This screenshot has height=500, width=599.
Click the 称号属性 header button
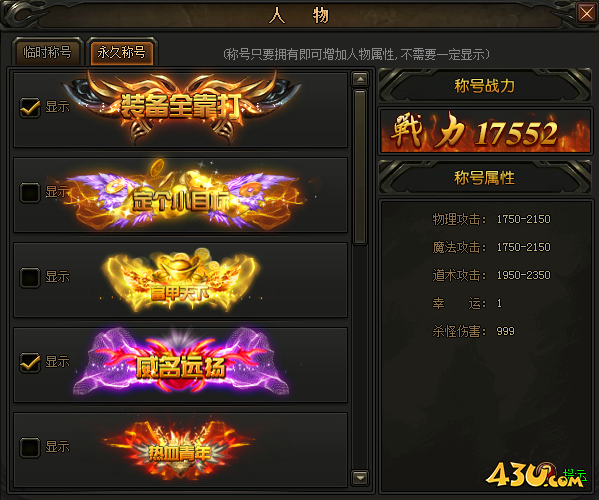coord(484,178)
